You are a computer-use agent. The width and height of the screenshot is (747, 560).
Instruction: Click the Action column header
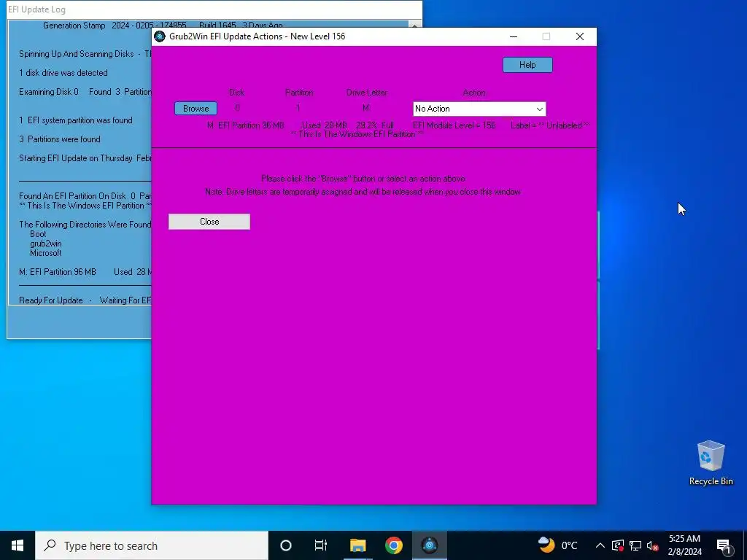[474, 93]
